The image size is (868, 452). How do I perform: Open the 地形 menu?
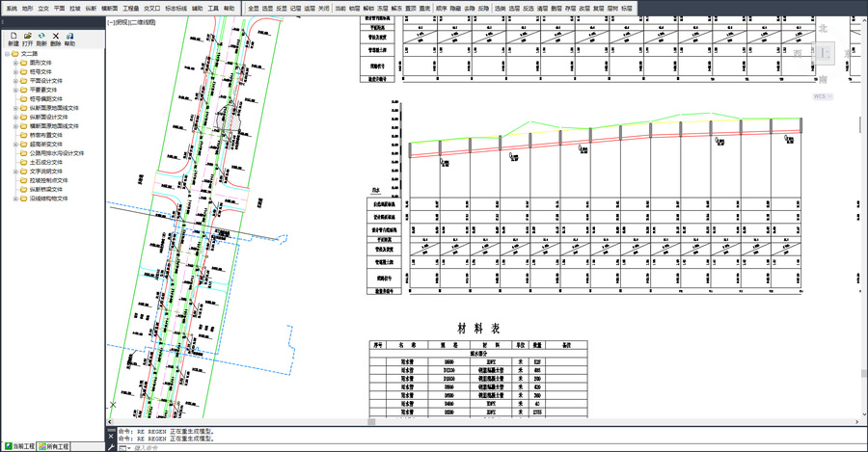(28, 9)
